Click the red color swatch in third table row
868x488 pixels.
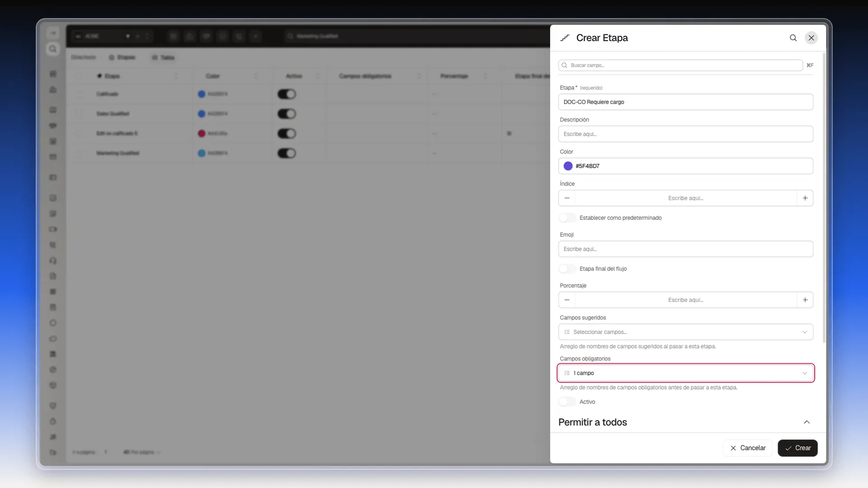pos(202,133)
